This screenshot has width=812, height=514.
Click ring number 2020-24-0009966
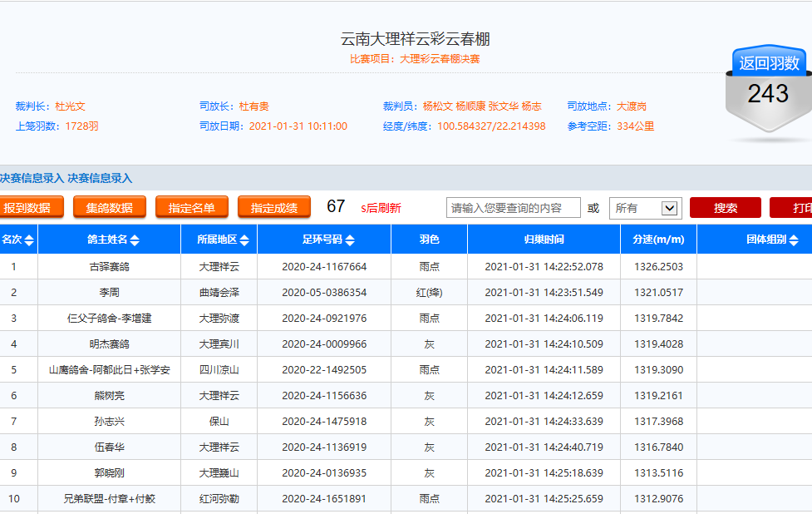point(324,344)
